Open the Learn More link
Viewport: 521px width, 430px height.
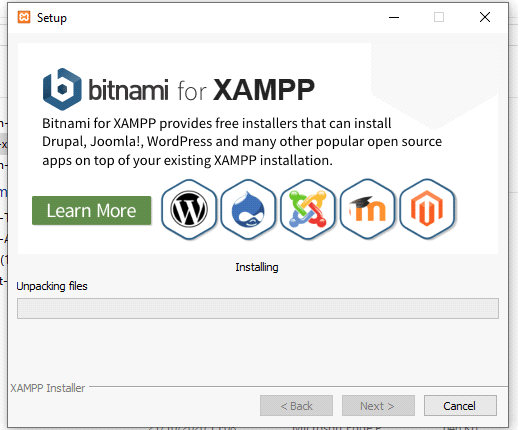click(92, 210)
